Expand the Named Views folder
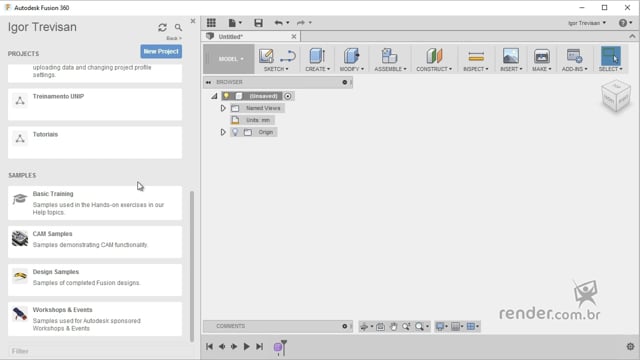 [223, 108]
